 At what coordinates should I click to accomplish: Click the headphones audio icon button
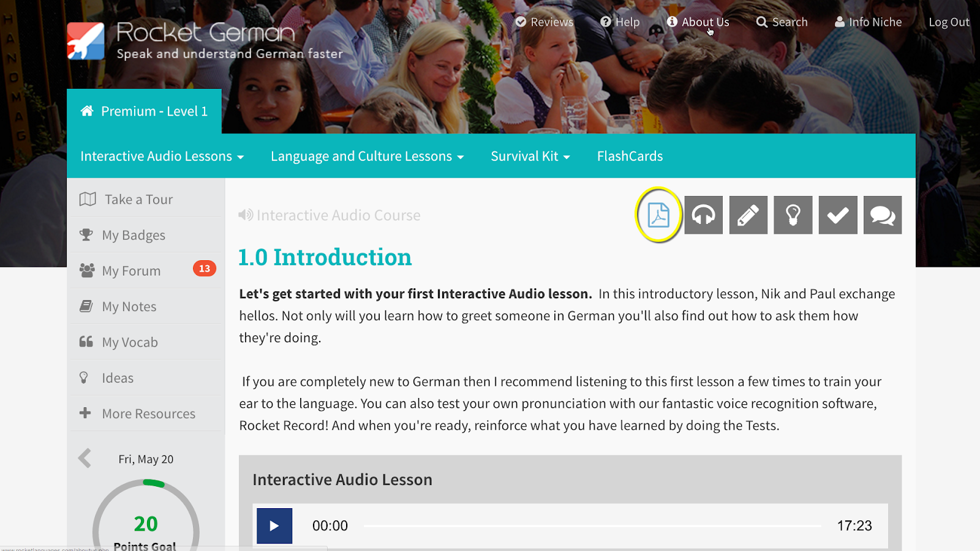704,215
